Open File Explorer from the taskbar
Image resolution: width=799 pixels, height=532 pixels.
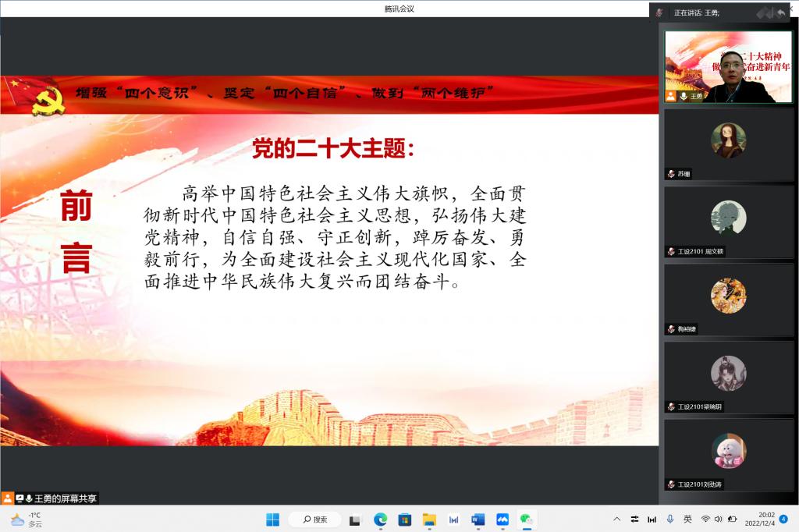428,520
